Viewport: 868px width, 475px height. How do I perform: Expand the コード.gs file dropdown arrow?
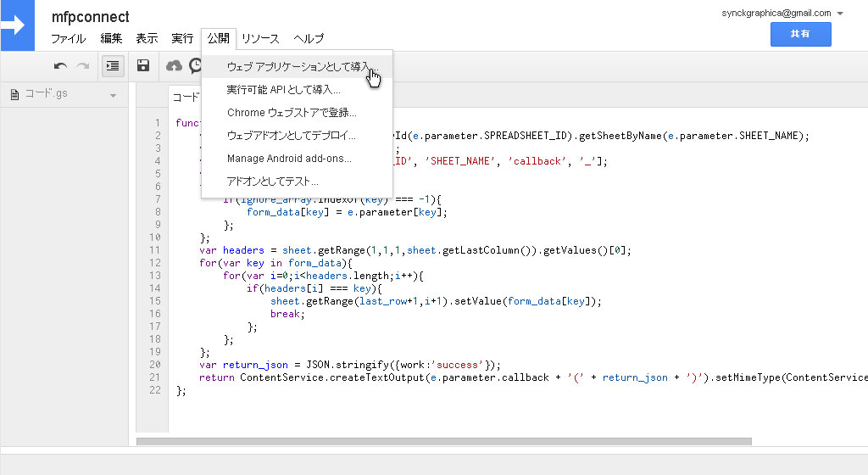coord(113,95)
